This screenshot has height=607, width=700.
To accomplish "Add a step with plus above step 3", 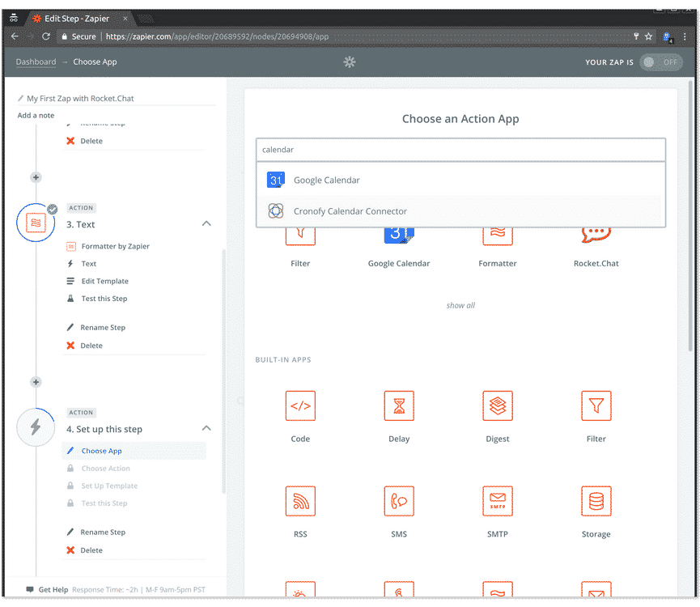I will coord(36,177).
